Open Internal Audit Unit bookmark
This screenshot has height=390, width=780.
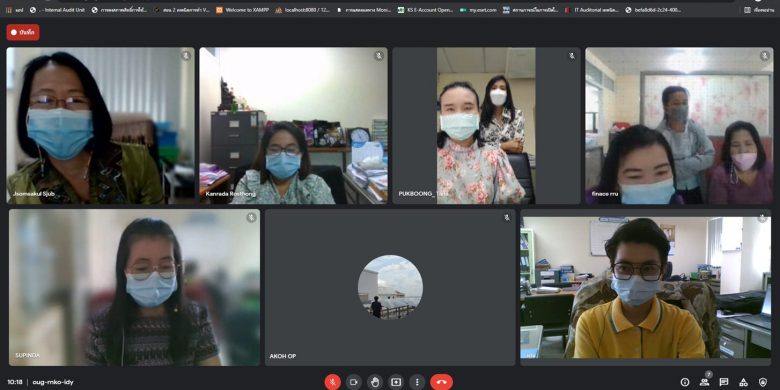coord(57,9)
